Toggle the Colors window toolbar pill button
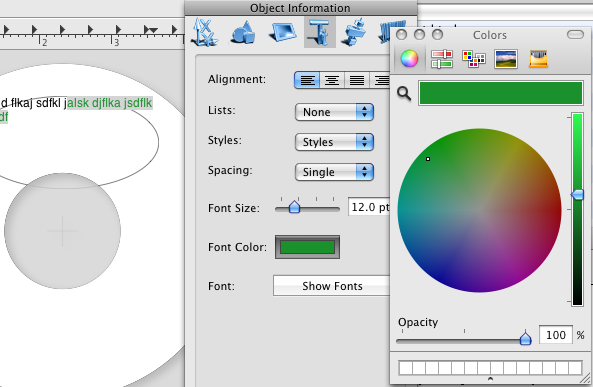This screenshot has width=593, height=387. (x=575, y=35)
